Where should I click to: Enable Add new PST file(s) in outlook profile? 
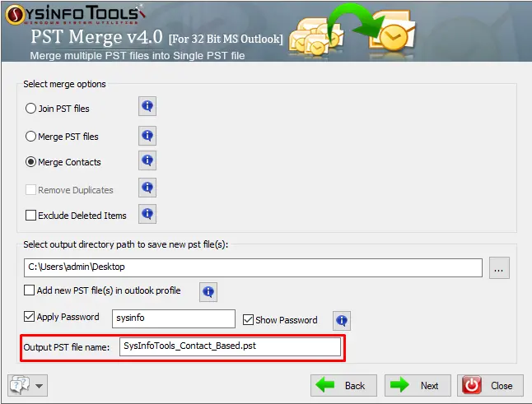click(x=29, y=290)
